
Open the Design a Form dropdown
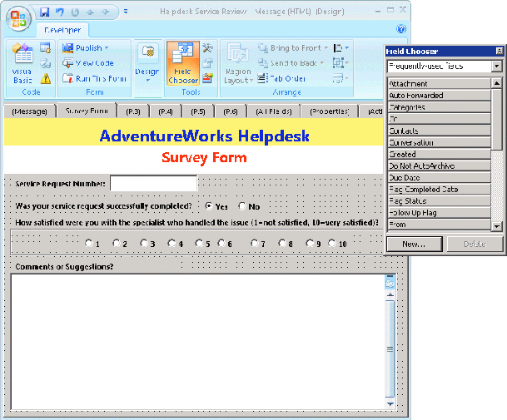[x=147, y=64]
